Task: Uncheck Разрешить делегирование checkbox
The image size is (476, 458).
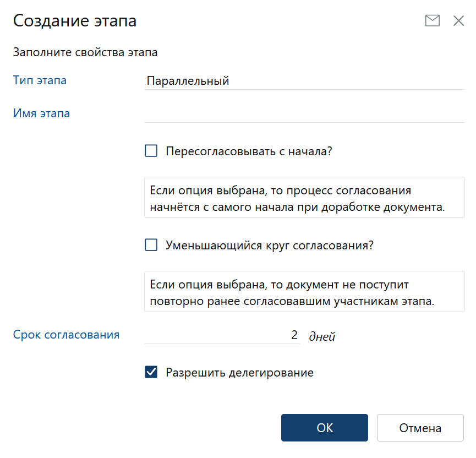Action: (151, 373)
